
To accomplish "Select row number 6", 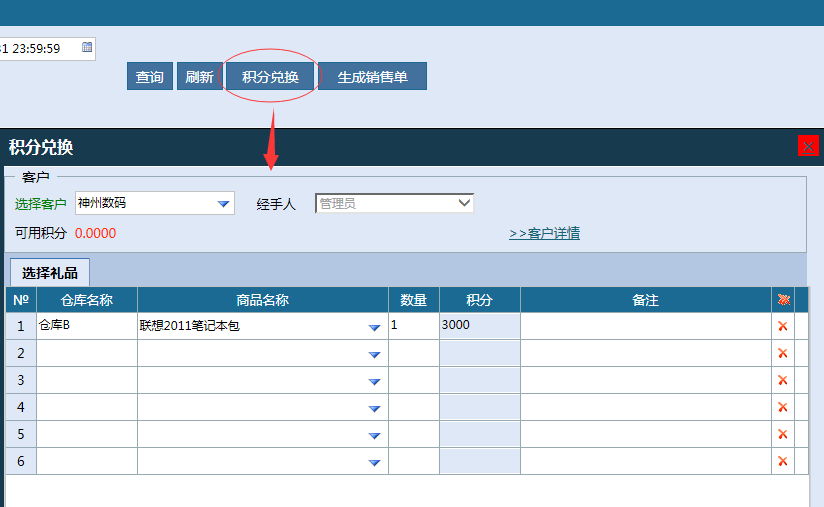I will click(21, 461).
